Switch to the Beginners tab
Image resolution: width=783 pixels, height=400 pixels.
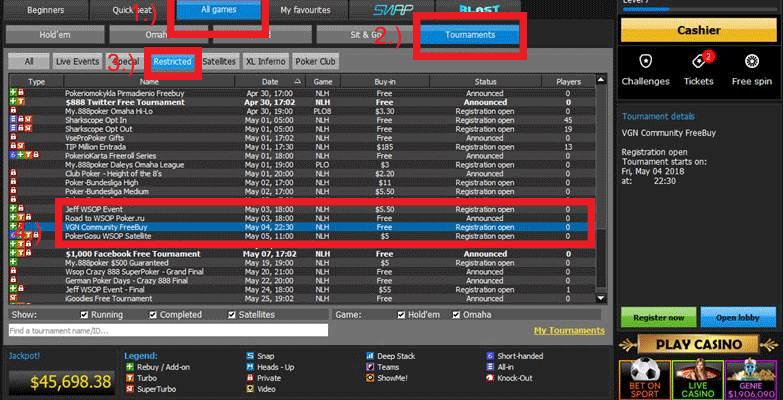pos(45,10)
